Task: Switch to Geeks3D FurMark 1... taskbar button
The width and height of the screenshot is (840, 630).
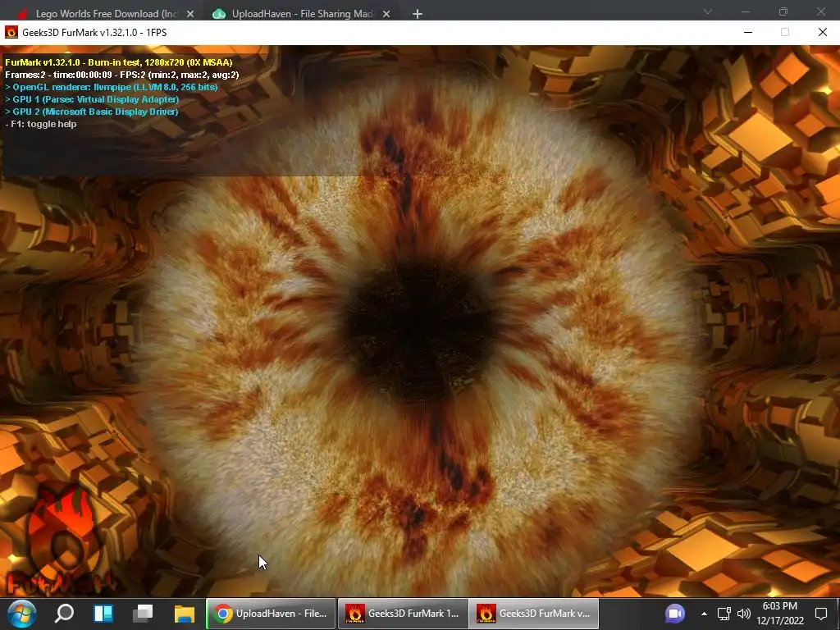Action: [403, 614]
